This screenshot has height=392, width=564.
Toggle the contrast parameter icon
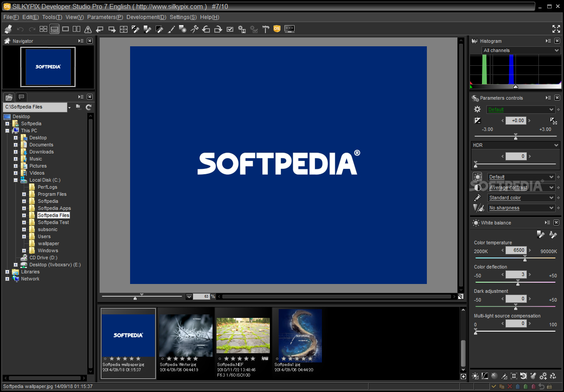point(478,187)
